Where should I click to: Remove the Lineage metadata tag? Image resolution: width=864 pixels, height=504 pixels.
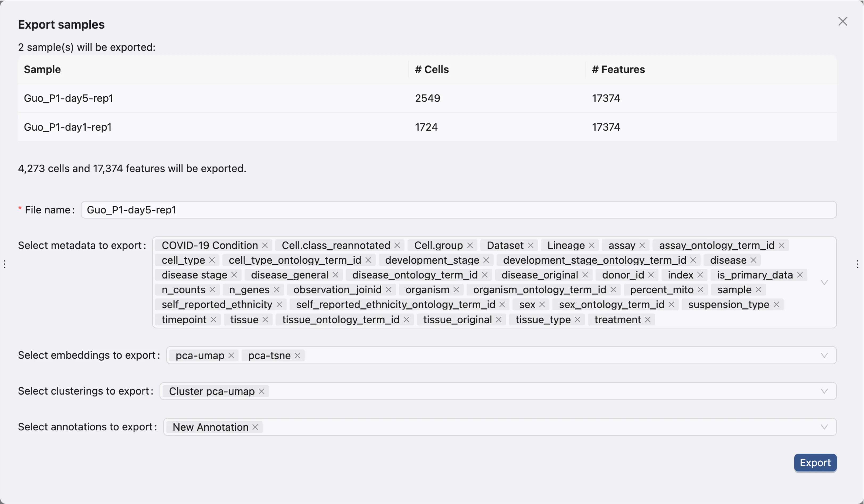click(x=592, y=246)
